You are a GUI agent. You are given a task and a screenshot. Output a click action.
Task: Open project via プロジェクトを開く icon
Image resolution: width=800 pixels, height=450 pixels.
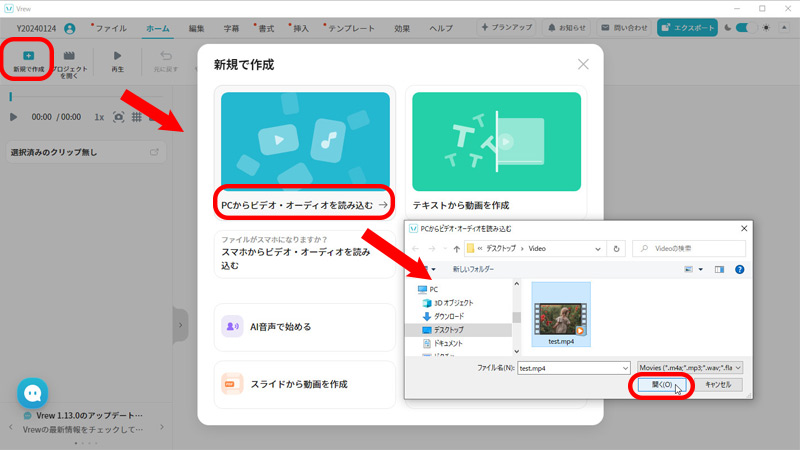[69, 64]
